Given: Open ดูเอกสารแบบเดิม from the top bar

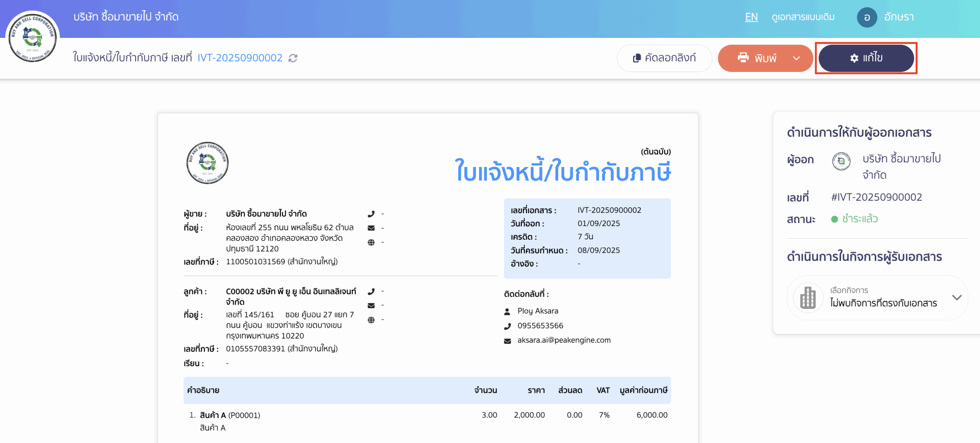Looking at the screenshot, I should tap(802, 17).
